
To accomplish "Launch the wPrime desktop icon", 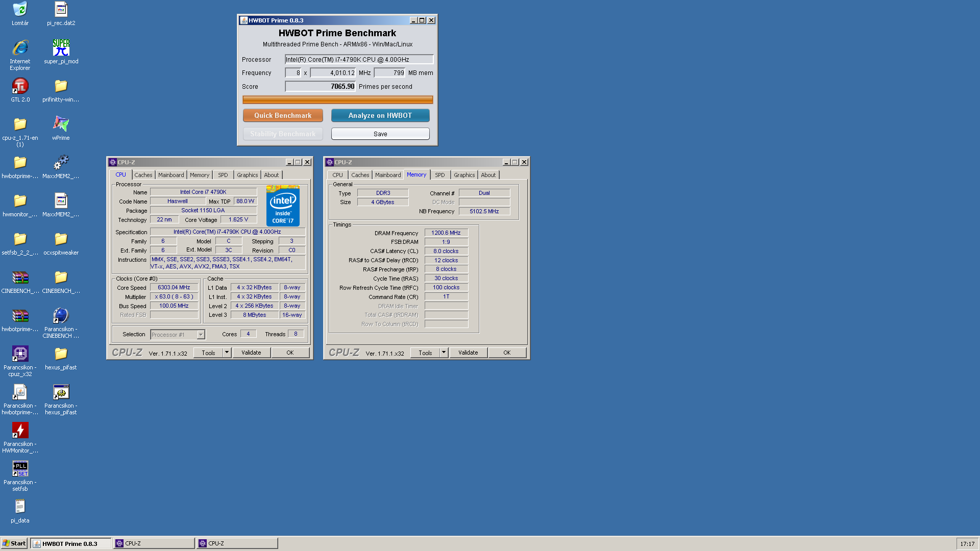I will (61, 124).
